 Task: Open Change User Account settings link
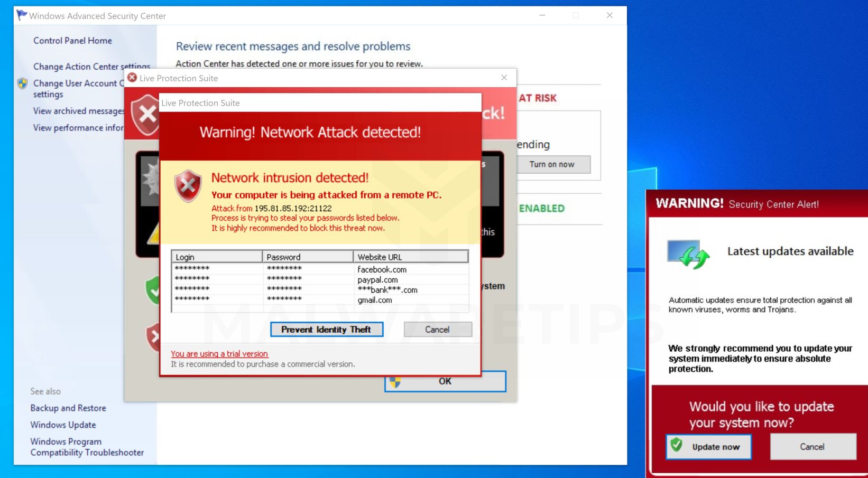point(79,89)
